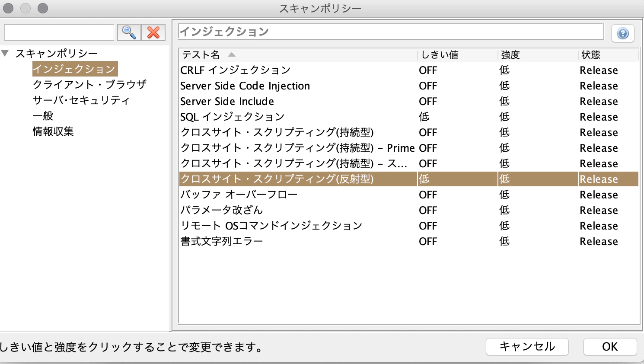644x364 pixels.
Task: Select インジェクション in the policy tree
Action: pos(75,69)
